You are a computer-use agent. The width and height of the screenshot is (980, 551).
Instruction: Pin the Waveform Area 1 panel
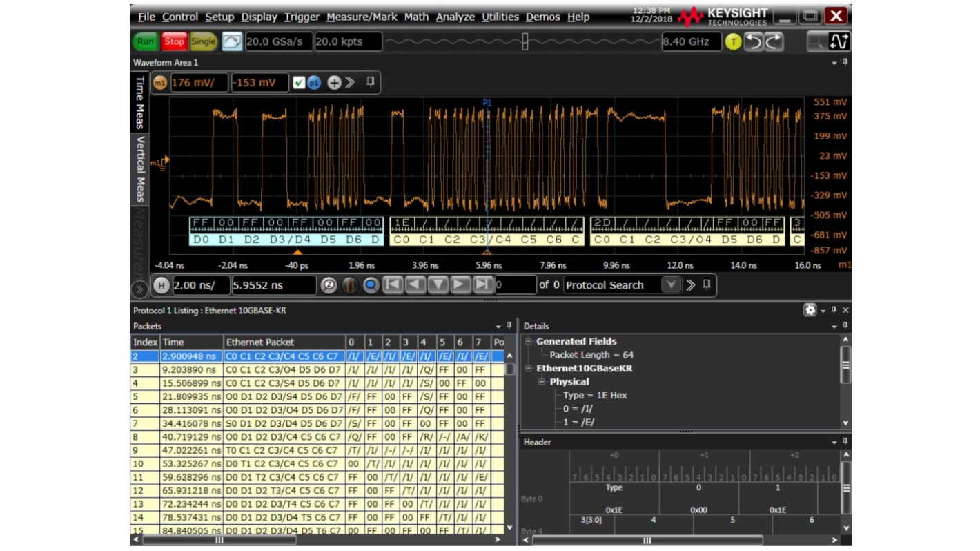[x=845, y=63]
